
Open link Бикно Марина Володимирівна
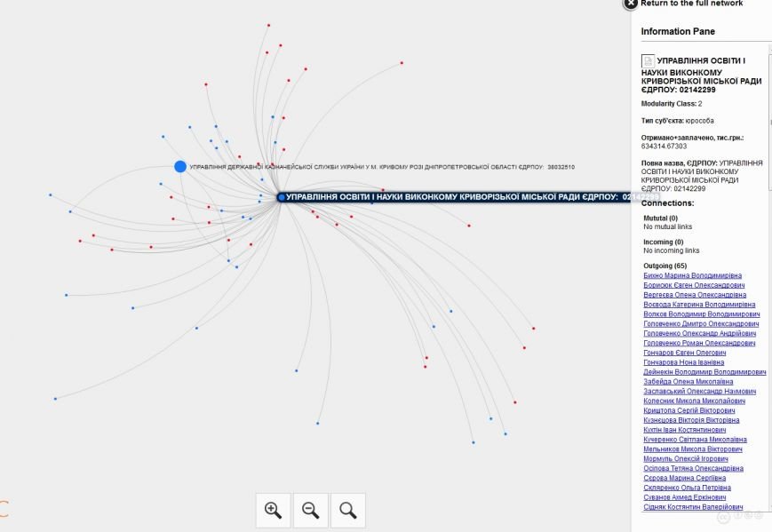click(692, 275)
